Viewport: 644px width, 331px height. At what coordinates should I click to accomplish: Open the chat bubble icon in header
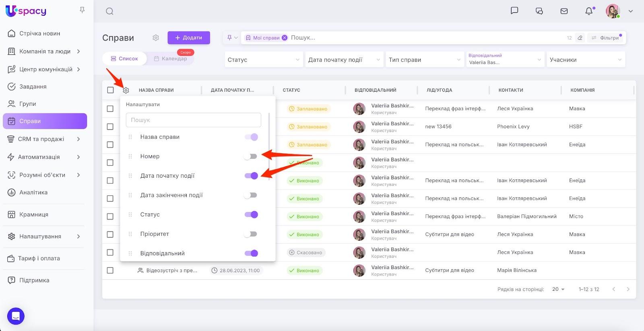514,11
